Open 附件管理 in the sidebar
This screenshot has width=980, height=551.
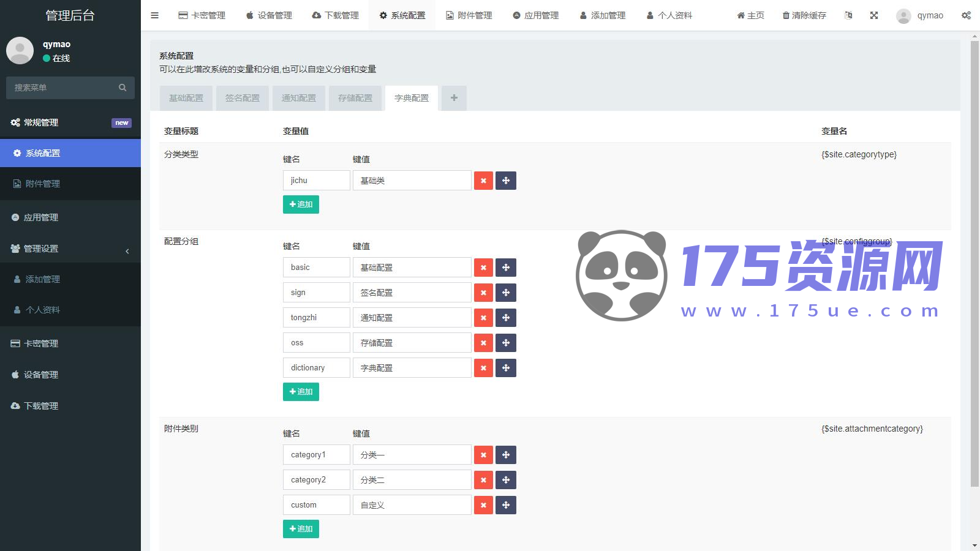(x=70, y=184)
